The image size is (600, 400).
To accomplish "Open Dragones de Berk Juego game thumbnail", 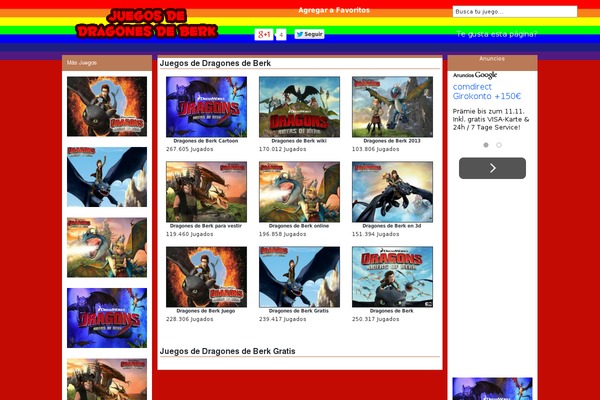I will 206,277.
